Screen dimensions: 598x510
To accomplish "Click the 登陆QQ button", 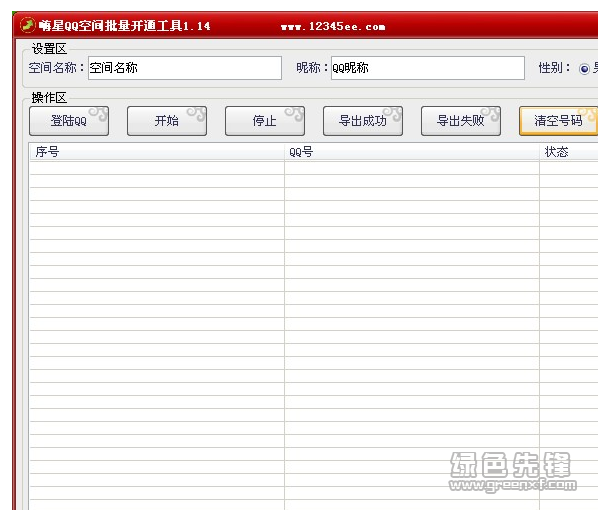I will (x=69, y=121).
